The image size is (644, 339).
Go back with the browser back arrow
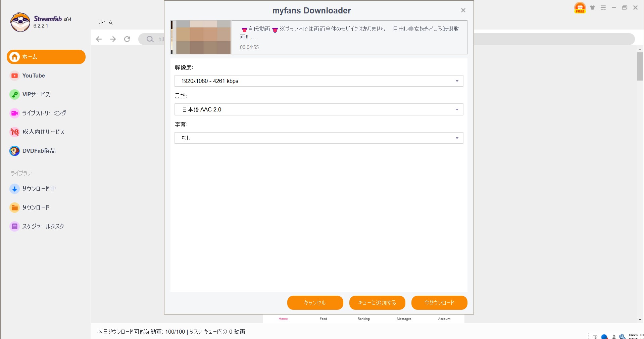(99, 39)
